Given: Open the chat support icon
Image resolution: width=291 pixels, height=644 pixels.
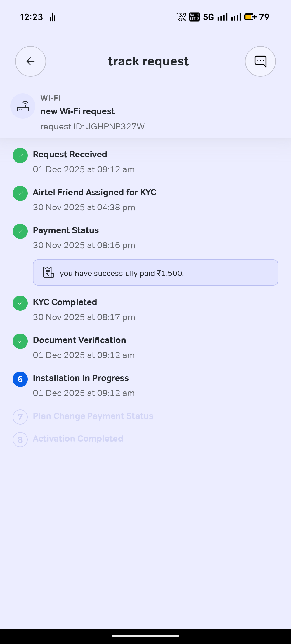Looking at the screenshot, I should [x=260, y=61].
